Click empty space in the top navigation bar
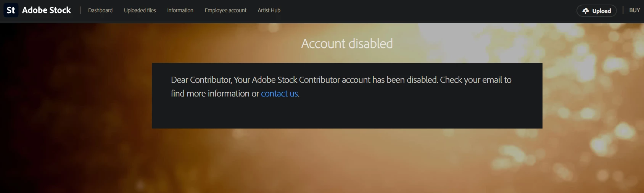This screenshot has width=644, height=193. (420, 11)
